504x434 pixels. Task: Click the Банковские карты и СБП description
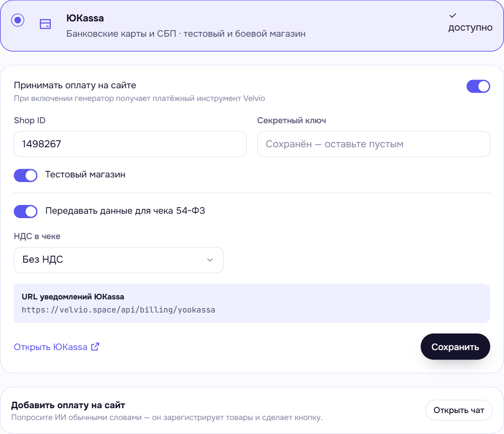coord(186,34)
